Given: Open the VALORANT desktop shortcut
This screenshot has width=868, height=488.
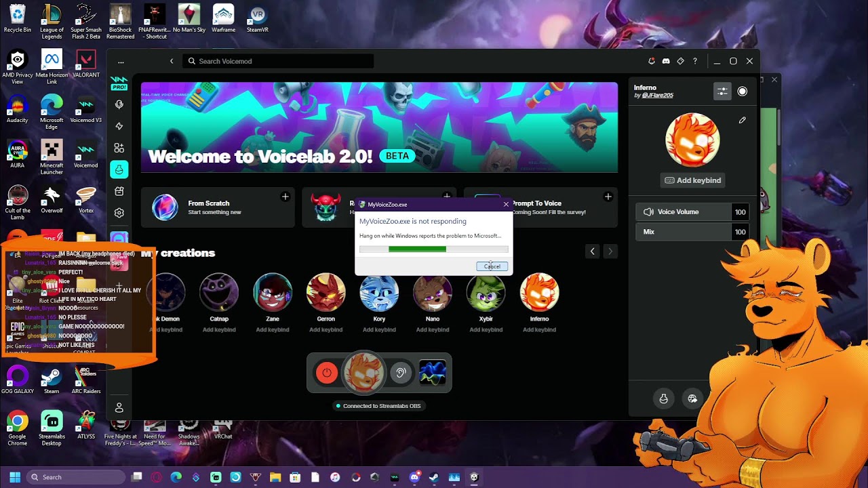Looking at the screenshot, I should point(86,64).
